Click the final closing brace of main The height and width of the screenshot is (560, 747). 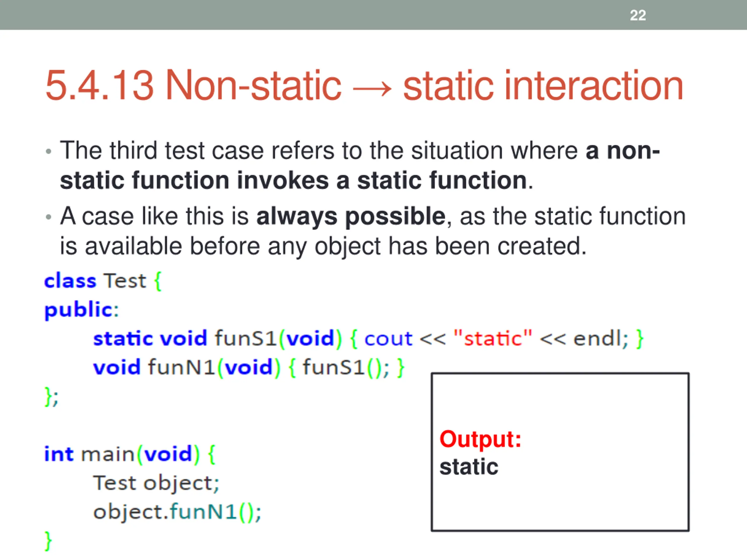tap(48, 541)
